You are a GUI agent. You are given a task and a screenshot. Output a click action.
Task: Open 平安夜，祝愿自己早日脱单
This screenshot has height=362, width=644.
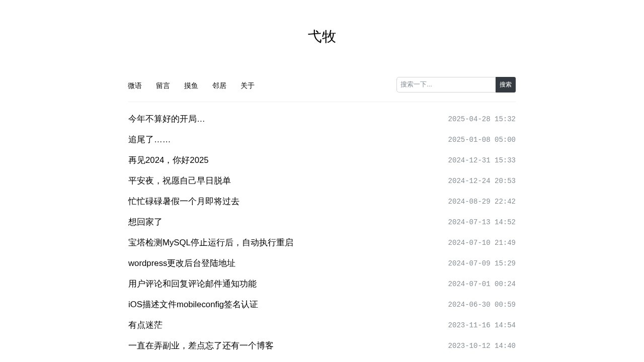pyautogui.click(x=179, y=180)
